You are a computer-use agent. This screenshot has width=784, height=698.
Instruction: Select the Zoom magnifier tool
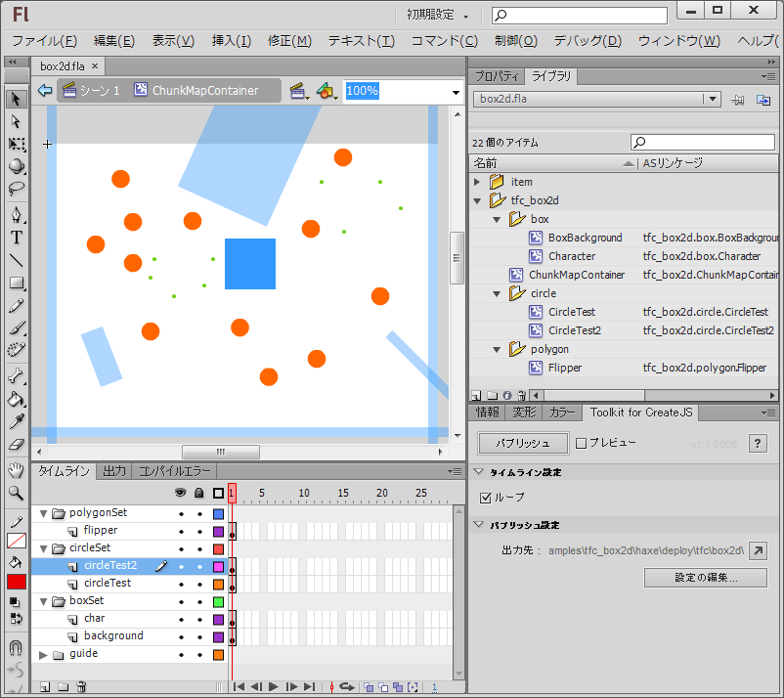point(16,494)
